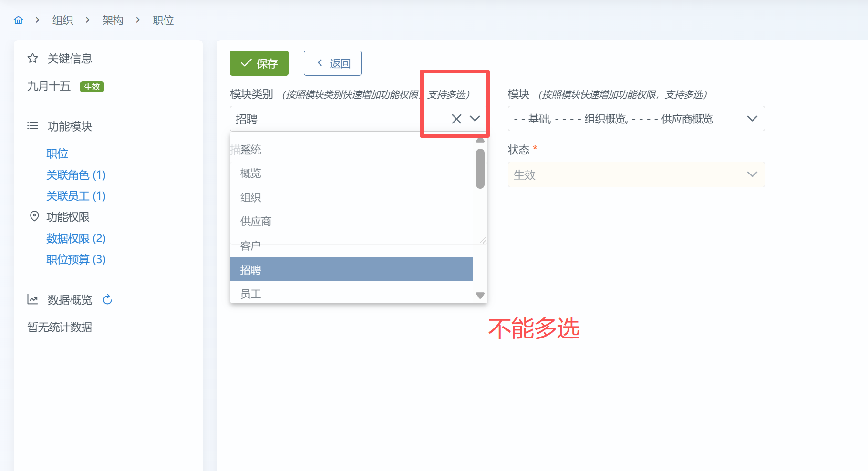The image size is (868, 471).
Task: Select 概览 option in dropdown list
Action: click(251, 174)
